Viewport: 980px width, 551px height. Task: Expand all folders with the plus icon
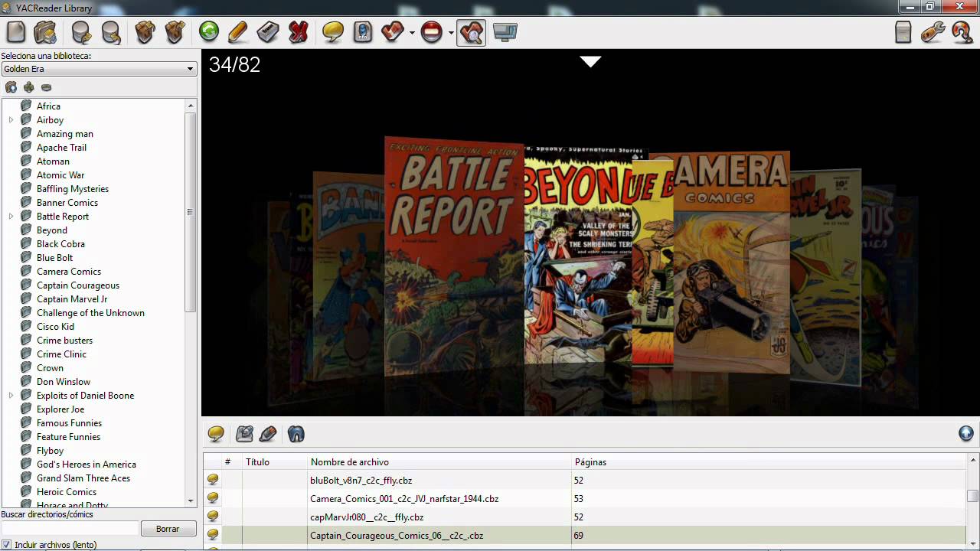pos(29,87)
